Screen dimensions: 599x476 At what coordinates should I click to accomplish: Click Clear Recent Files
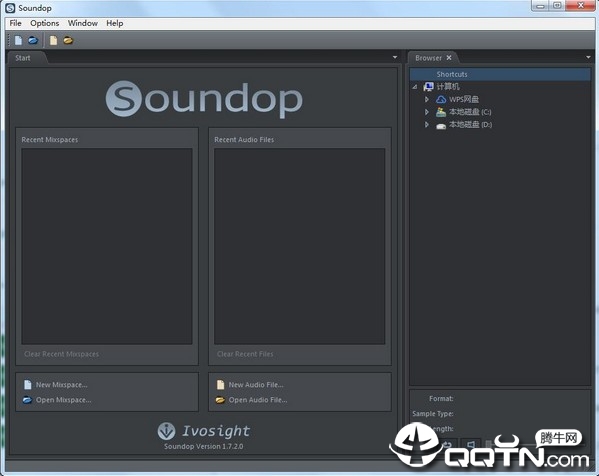point(245,354)
